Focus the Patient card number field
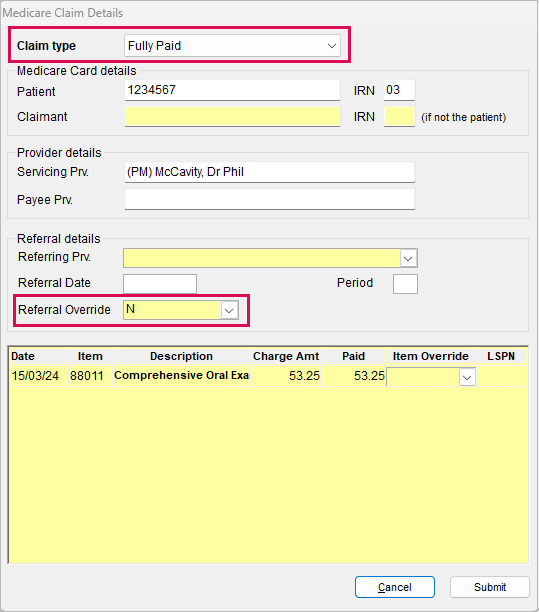The image size is (539, 612). (x=232, y=90)
